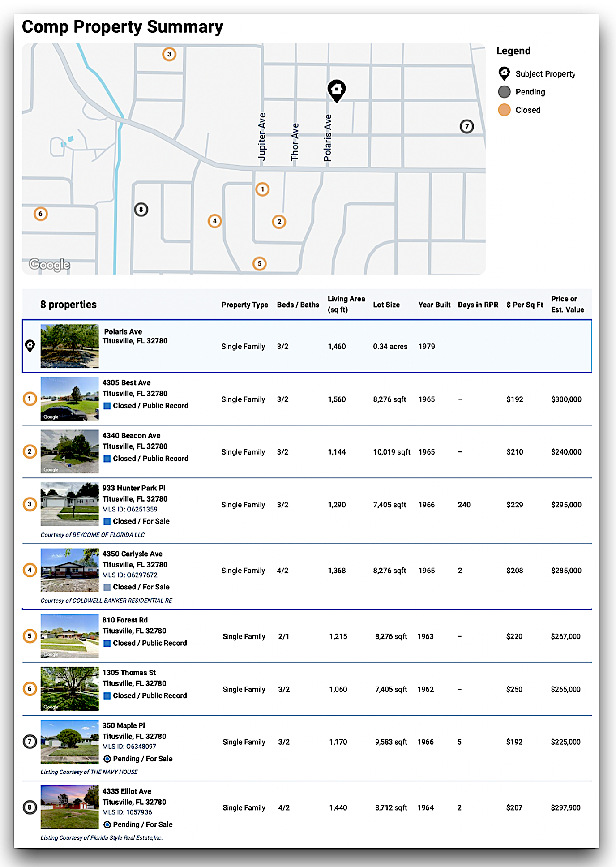Viewport: 616px width, 867px height.
Task: Open the 1305 Thomas St property photo
Action: click(69, 689)
